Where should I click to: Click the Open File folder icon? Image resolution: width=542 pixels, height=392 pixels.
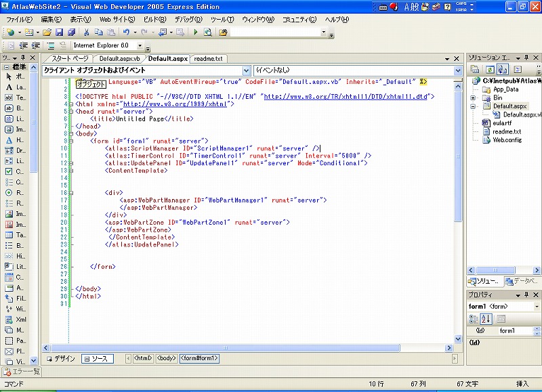47,32
